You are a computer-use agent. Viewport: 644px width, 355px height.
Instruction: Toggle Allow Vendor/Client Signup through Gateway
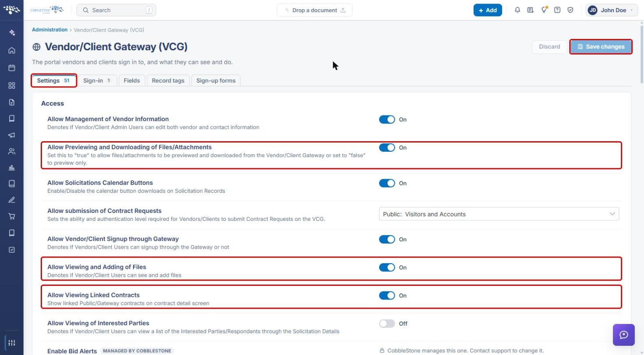coord(387,239)
